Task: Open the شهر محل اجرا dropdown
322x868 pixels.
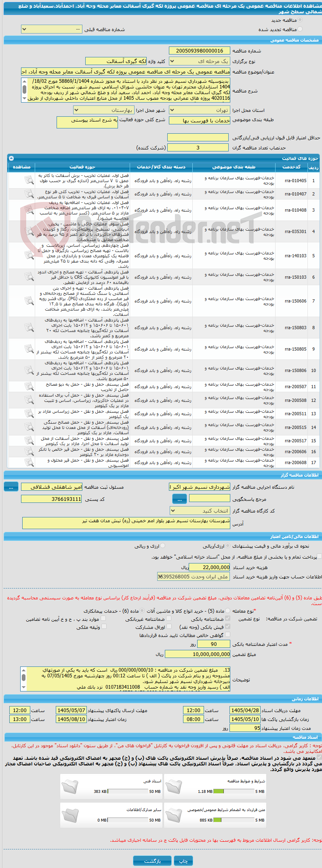Action: pyautogui.click(x=103, y=110)
